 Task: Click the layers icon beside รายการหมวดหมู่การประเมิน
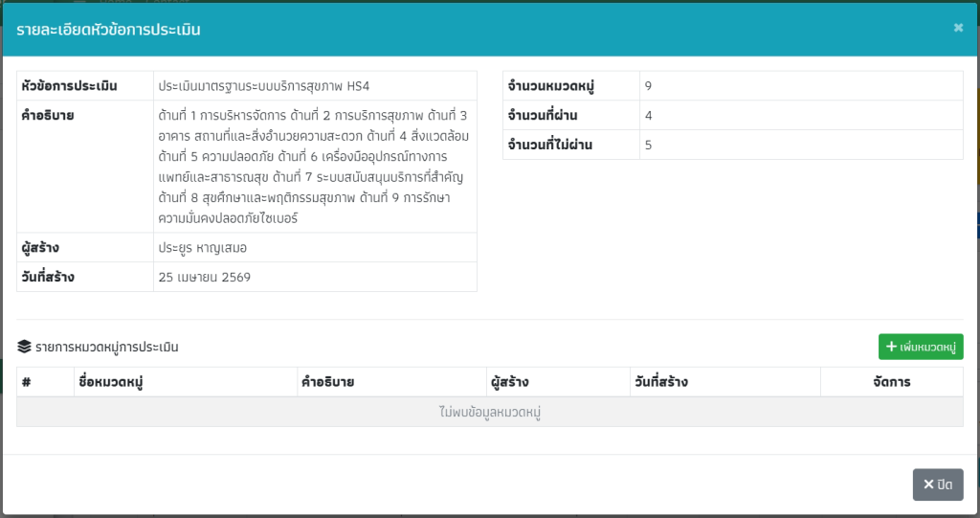tap(24, 348)
